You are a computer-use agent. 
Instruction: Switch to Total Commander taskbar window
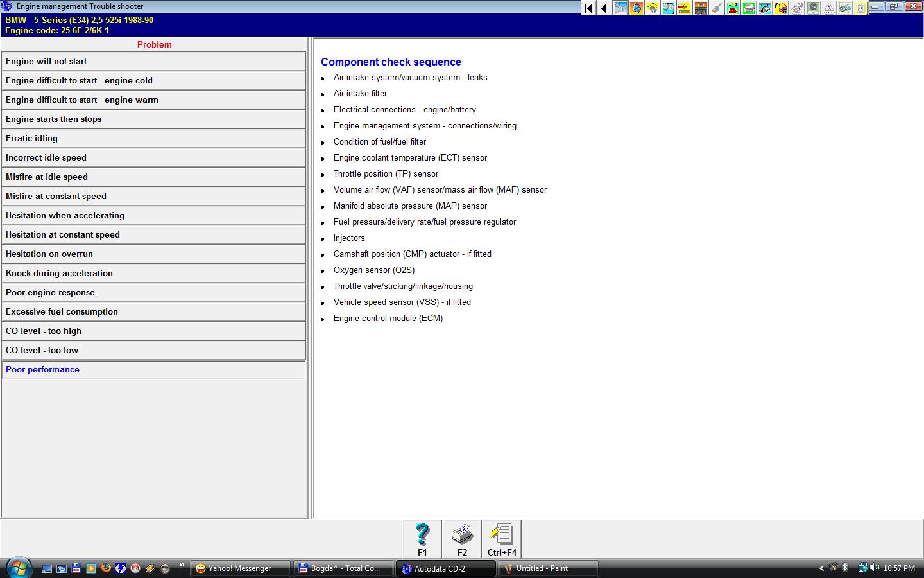pos(343,568)
